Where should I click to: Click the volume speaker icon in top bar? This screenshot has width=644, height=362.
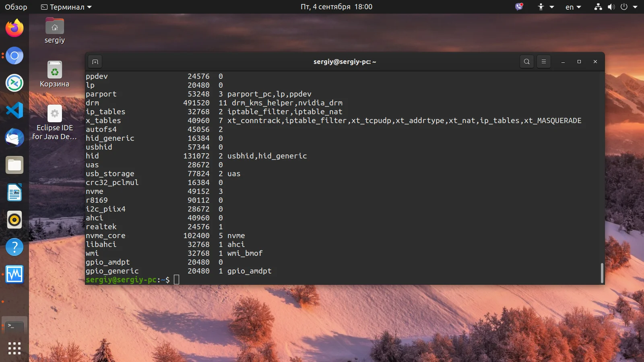click(611, 7)
